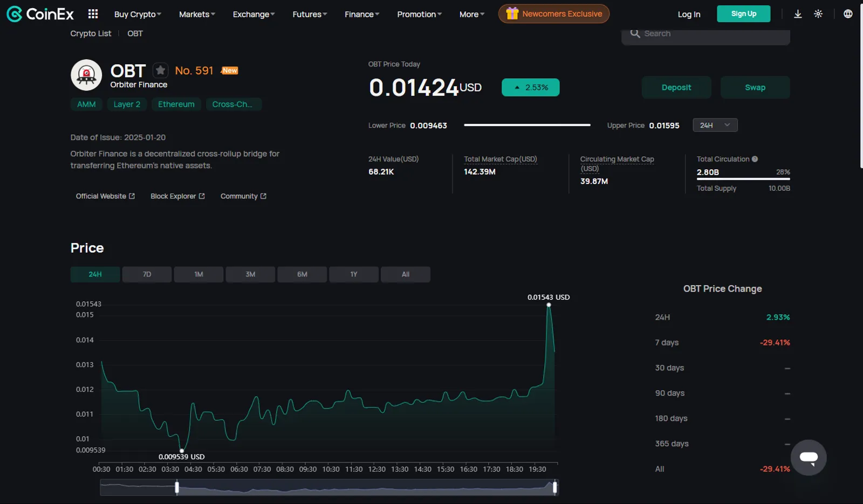Click the 24H price change value 2.93%

tap(778, 317)
